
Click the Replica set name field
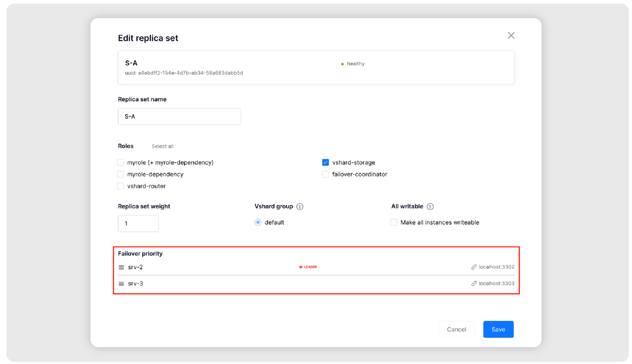[x=179, y=117]
